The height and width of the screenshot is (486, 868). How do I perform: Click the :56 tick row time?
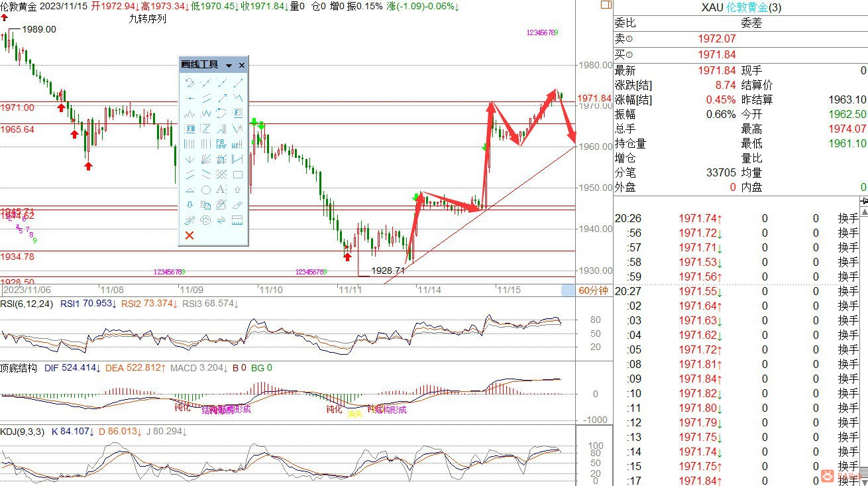click(x=634, y=233)
